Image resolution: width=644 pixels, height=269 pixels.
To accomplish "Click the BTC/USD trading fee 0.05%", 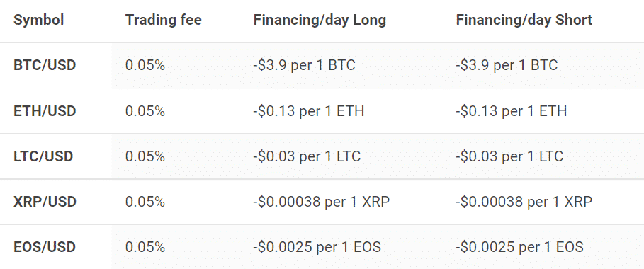I will [145, 65].
